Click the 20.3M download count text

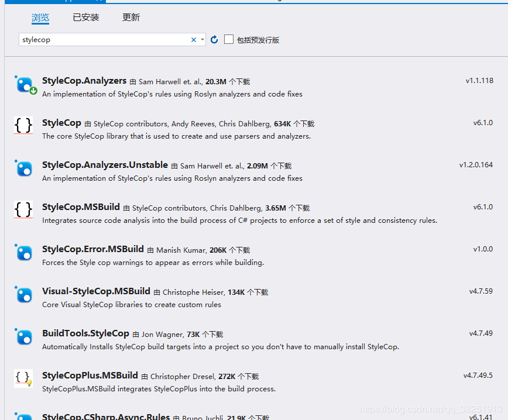(216, 82)
